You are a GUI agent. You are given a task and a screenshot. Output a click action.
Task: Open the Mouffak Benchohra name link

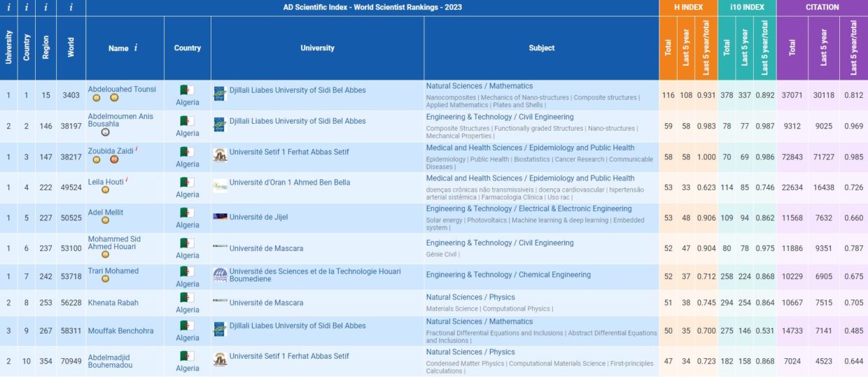pyautogui.click(x=120, y=331)
